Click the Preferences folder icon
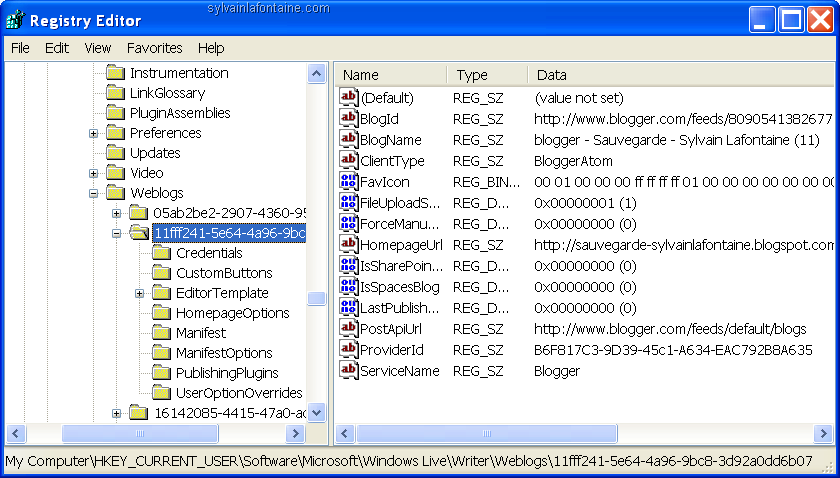The image size is (840, 478). click(x=115, y=132)
